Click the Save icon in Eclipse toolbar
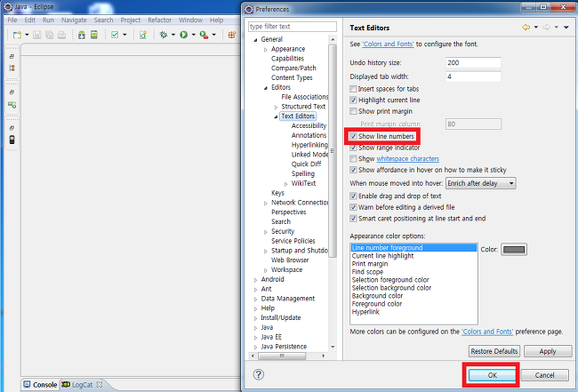 pyautogui.click(x=36, y=35)
